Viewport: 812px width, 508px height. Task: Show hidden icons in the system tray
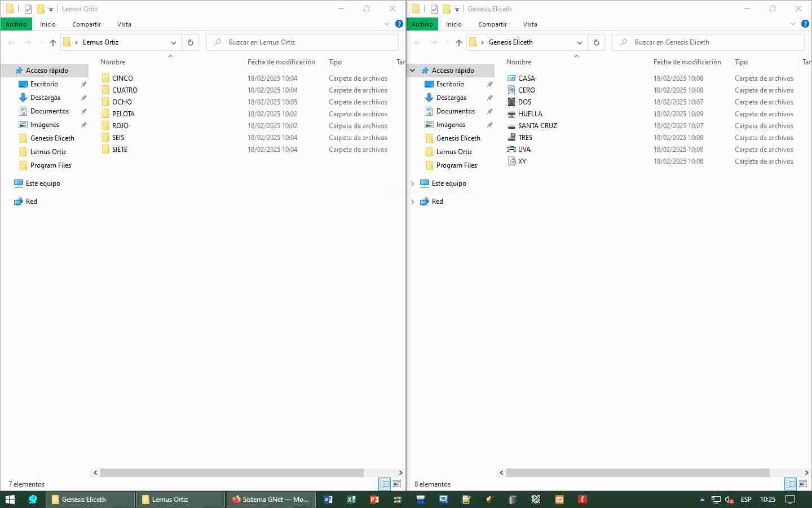point(702,500)
